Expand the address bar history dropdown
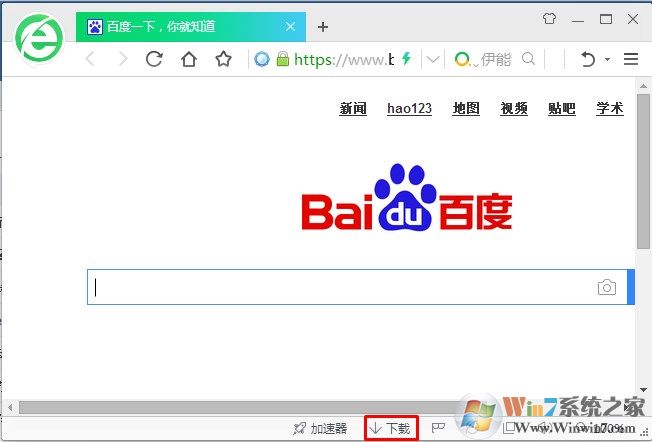Screen dimensions: 652x442 click(x=433, y=59)
